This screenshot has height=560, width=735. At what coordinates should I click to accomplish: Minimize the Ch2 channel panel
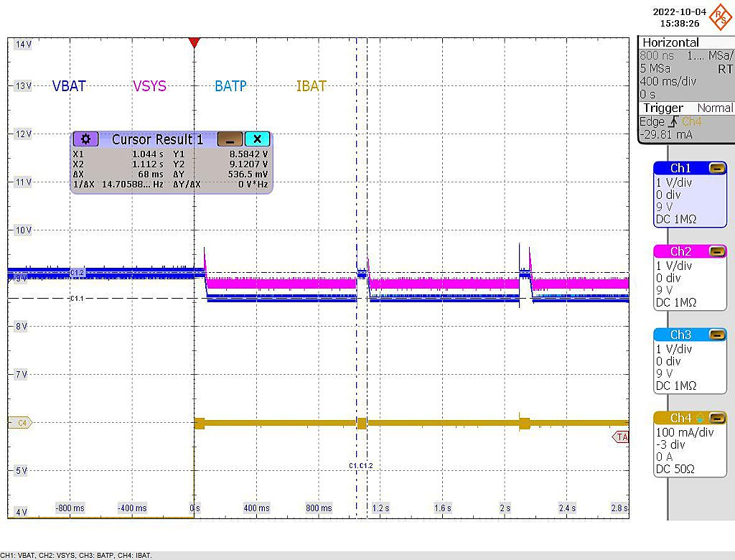tap(718, 251)
